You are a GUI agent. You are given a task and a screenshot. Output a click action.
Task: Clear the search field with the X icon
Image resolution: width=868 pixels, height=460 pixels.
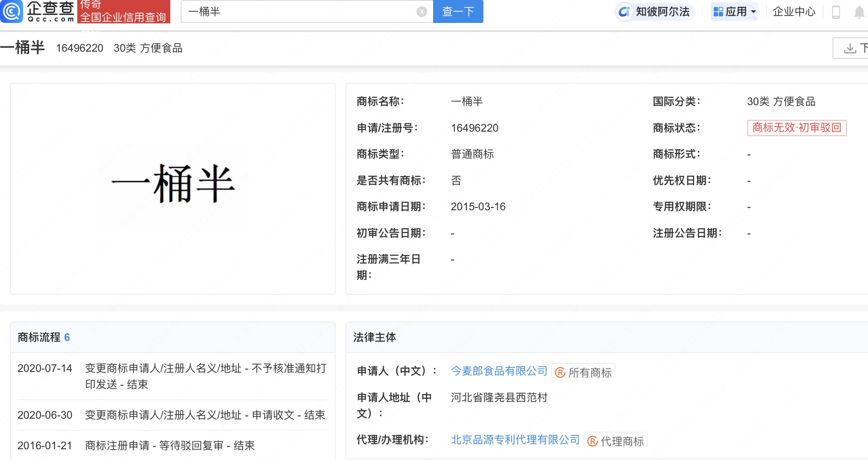point(421,12)
